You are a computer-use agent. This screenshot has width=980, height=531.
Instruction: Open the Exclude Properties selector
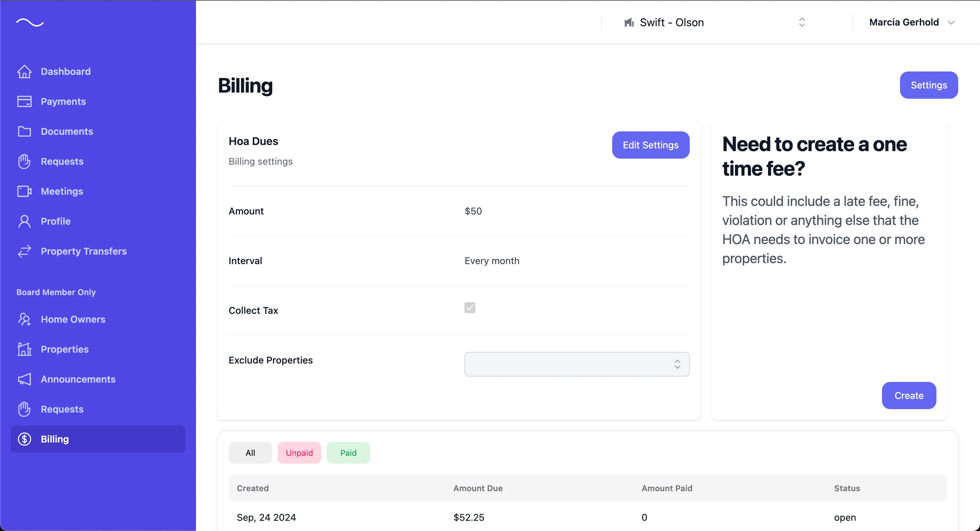coord(576,364)
